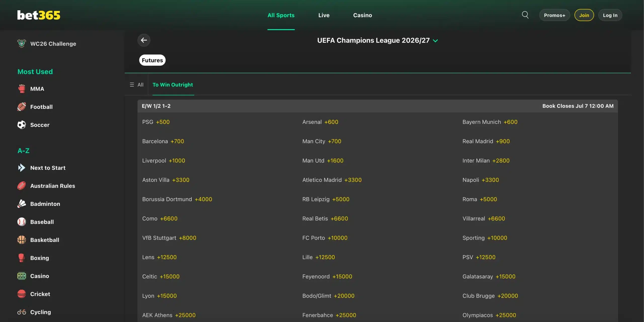The image size is (644, 322).
Task: Click the Basketball icon
Action: pyautogui.click(x=22, y=240)
